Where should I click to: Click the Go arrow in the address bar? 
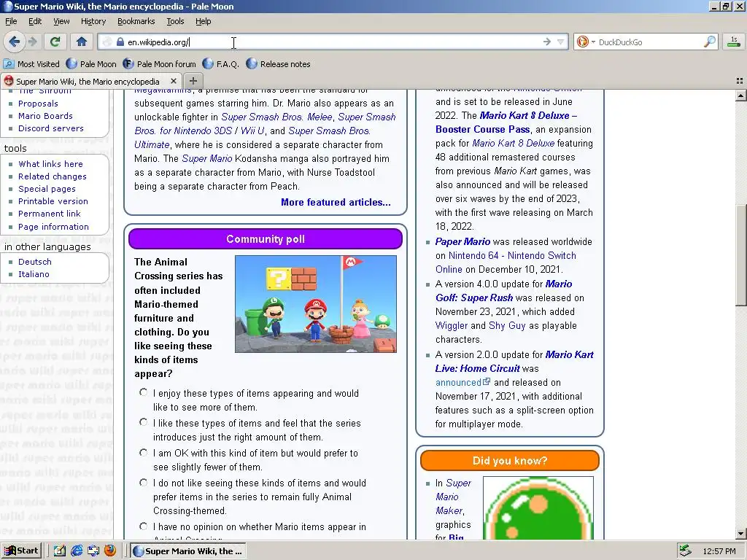click(x=547, y=42)
